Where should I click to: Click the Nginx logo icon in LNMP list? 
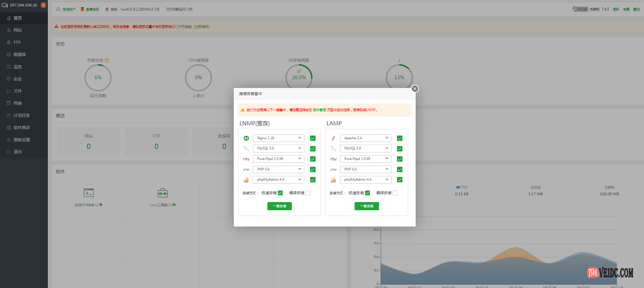point(246,138)
